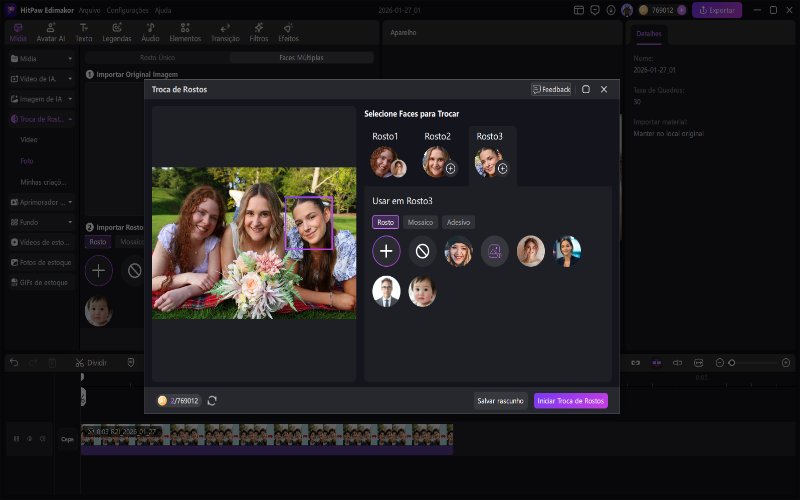Open the Filtros tool in toolbar
This screenshot has height=500, width=800.
point(258,32)
